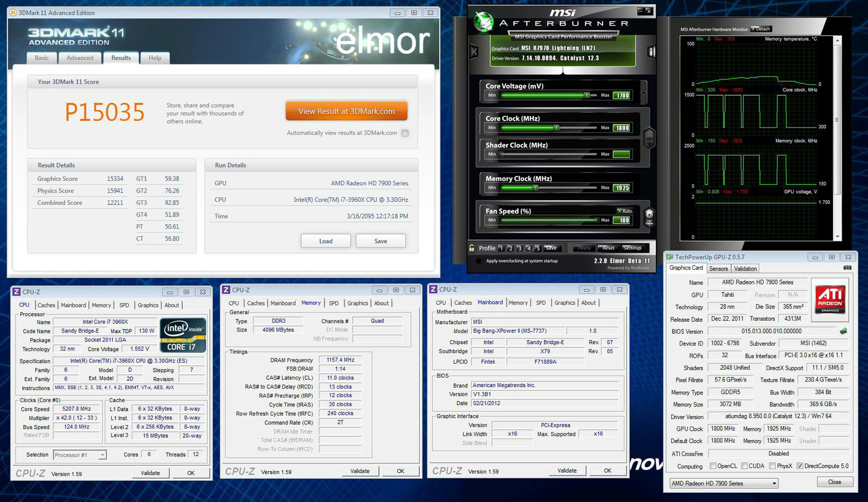Launch Kombustor via the K icon in Afterburner

click(x=474, y=51)
